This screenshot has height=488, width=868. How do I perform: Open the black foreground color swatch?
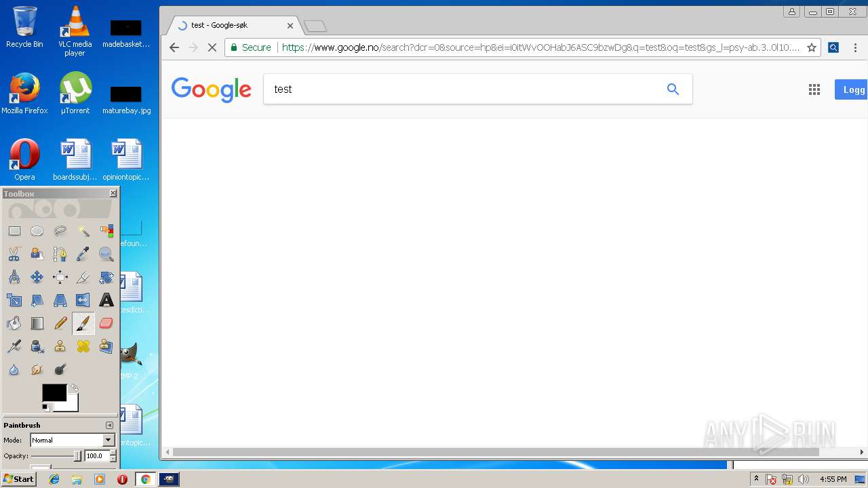click(x=54, y=392)
